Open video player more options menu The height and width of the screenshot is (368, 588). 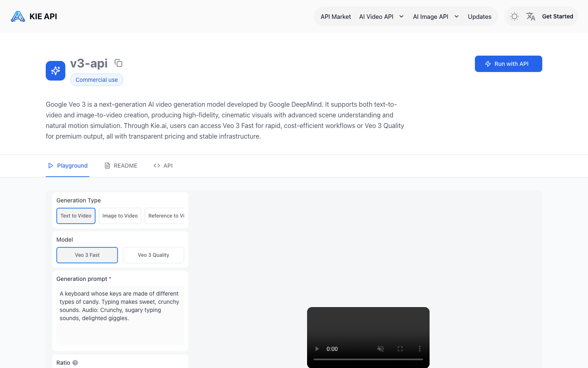click(x=420, y=349)
